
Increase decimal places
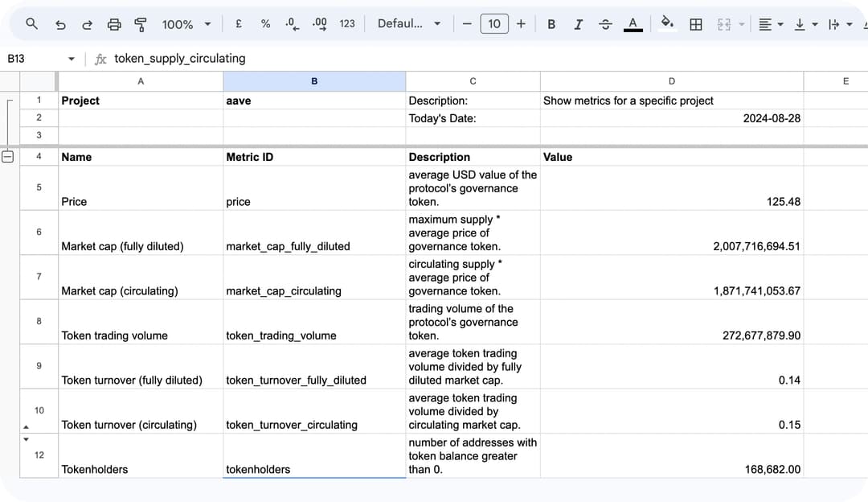point(319,24)
